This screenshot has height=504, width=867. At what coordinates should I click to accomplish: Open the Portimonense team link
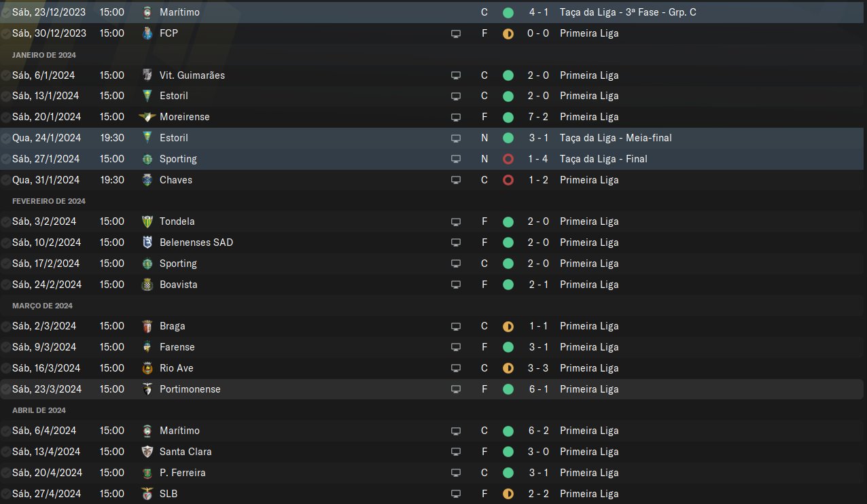point(190,389)
